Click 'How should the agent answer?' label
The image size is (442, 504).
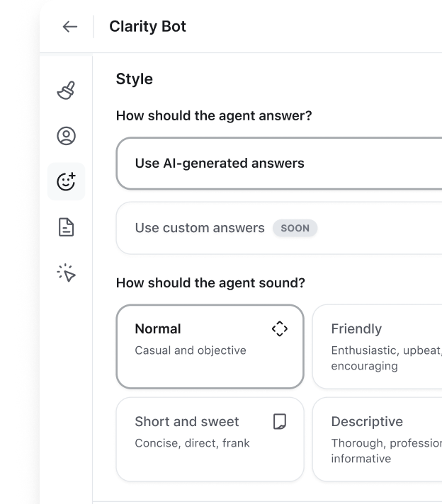(214, 115)
